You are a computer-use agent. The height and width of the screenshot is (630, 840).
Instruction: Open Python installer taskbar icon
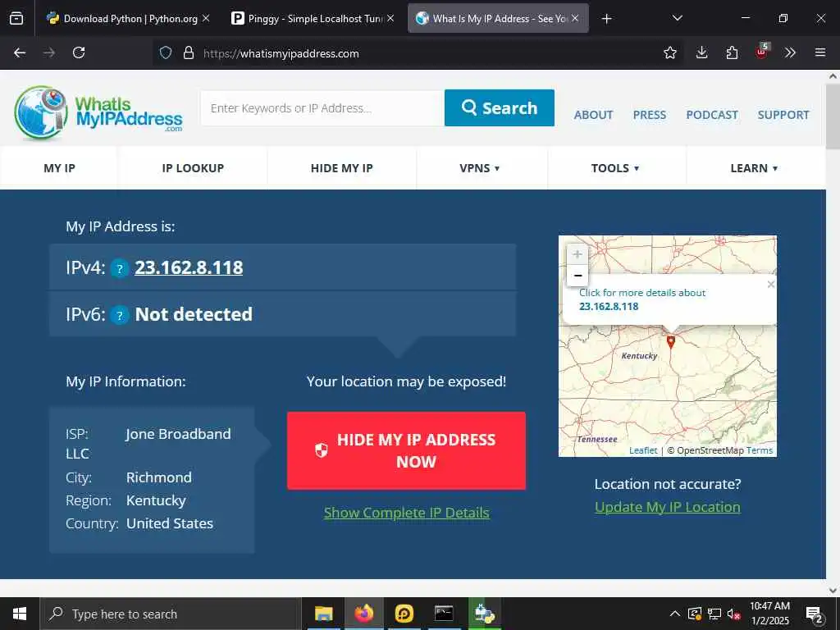tap(484, 614)
